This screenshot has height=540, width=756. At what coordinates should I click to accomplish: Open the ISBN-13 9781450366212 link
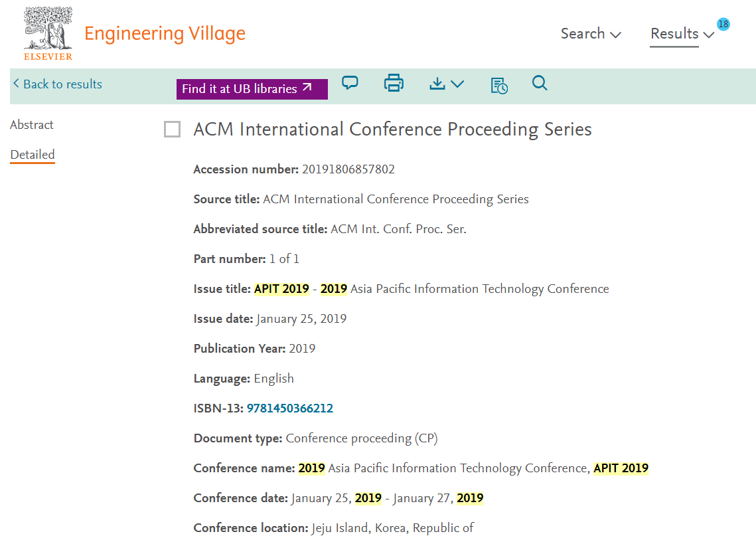[290, 408]
